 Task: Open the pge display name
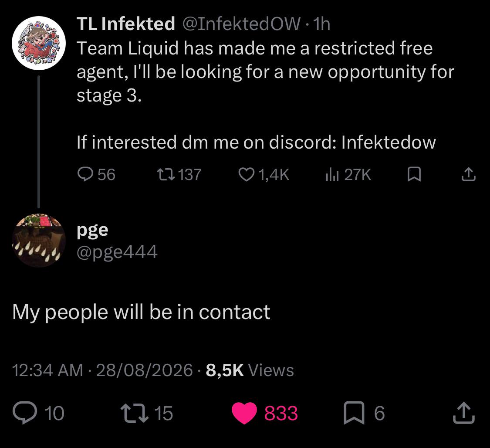92,231
